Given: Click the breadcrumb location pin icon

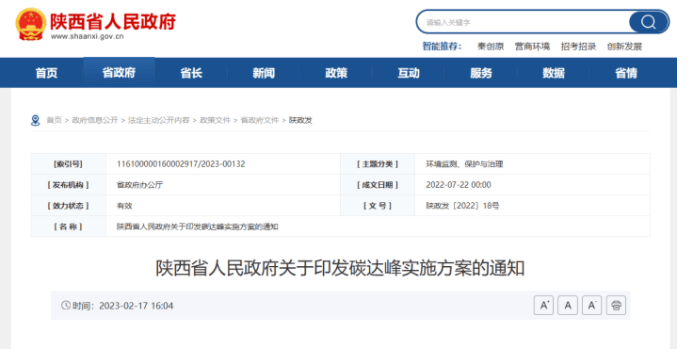Looking at the screenshot, I should pyautogui.click(x=36, y=120).
